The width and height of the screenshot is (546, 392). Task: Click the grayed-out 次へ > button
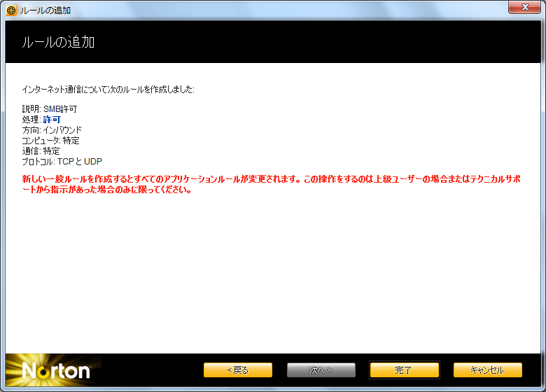coord(321,370)
